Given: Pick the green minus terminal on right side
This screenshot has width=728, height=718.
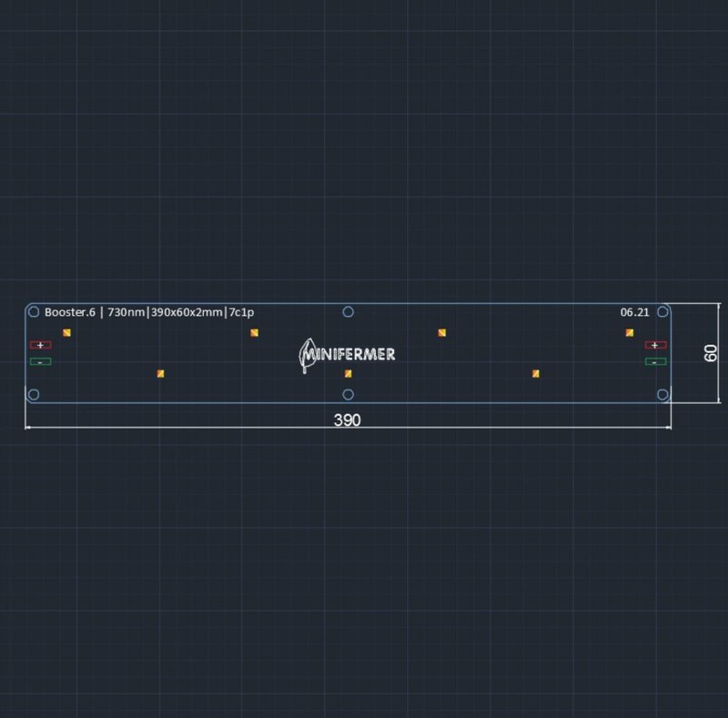Looking at the screenshot, I should (x=655, y=361).
